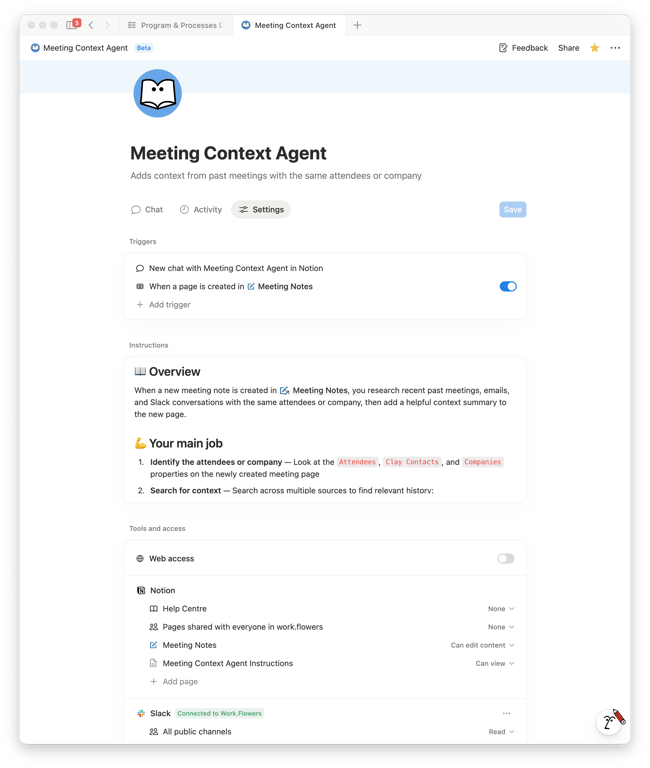The height and width of the screenshot is (768, 650).
Task: Change All public channels Read permission
Action: click(x=501, y=731)
